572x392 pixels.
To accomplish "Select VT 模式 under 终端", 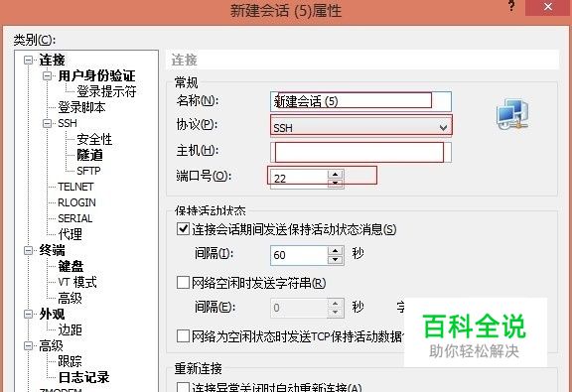I will [x=77, y=282].
